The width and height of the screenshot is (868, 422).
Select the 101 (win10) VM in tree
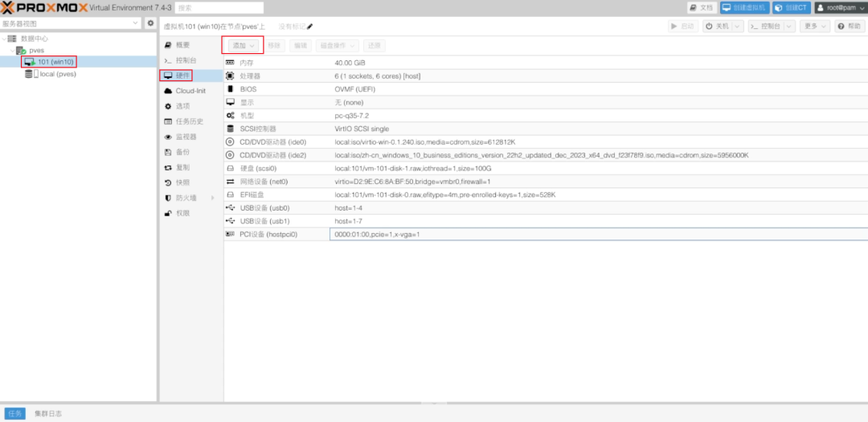[55, 62]
